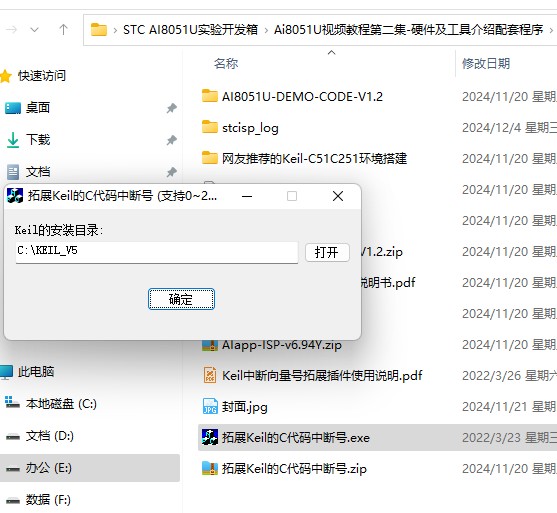Open 办公 (E:) drive
557x513 pixels.
pos(49,468)
